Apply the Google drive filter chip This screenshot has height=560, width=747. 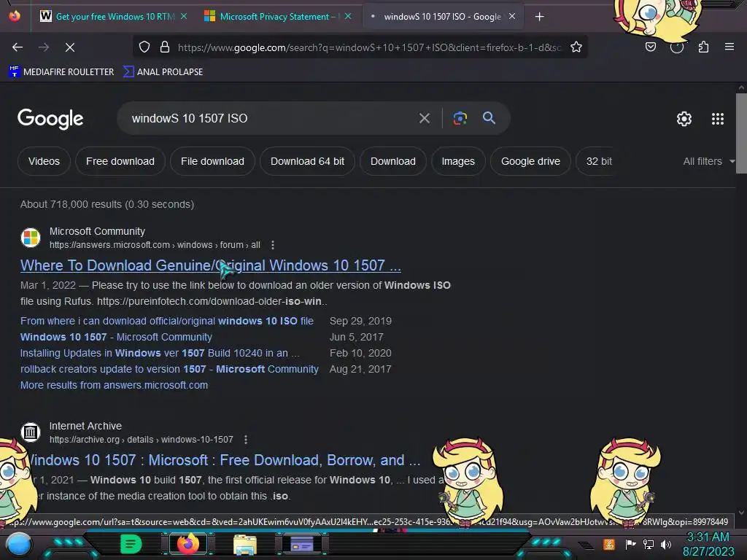(x=531, y=161)
